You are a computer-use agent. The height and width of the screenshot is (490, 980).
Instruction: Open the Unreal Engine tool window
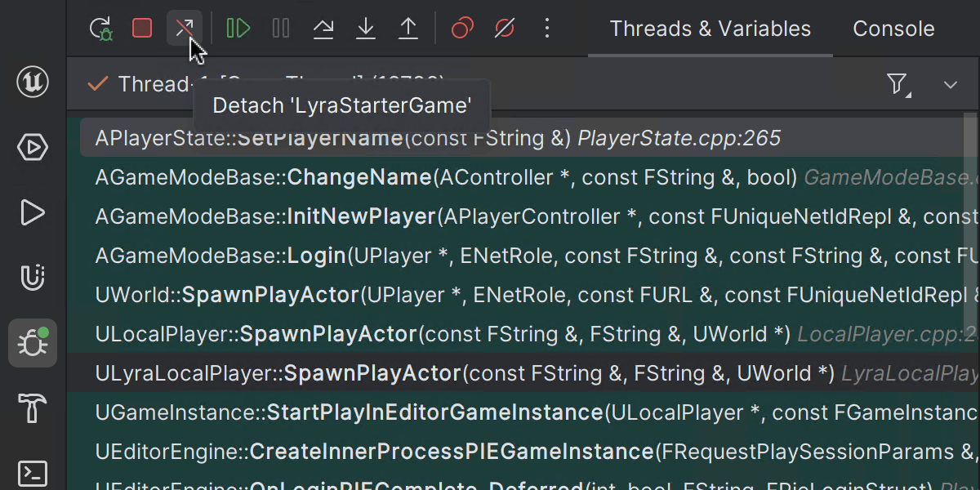point(33,82)
